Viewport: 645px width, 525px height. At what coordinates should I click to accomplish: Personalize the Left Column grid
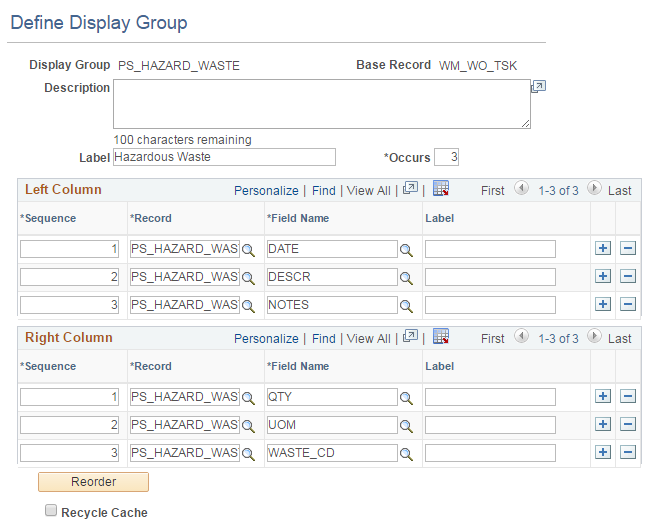pyautogui.click(x=266, y=190)
